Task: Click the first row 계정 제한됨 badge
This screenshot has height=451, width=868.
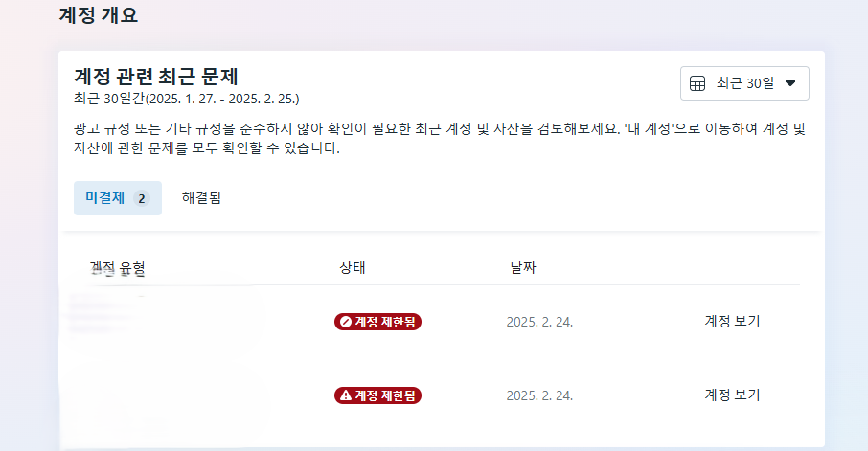Action: click(x=377, y=322)
